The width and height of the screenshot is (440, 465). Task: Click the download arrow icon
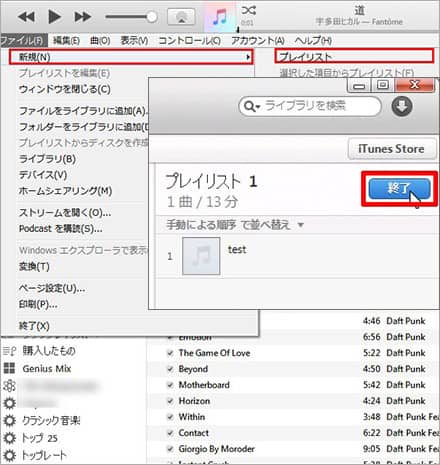(x=402, y=107)
